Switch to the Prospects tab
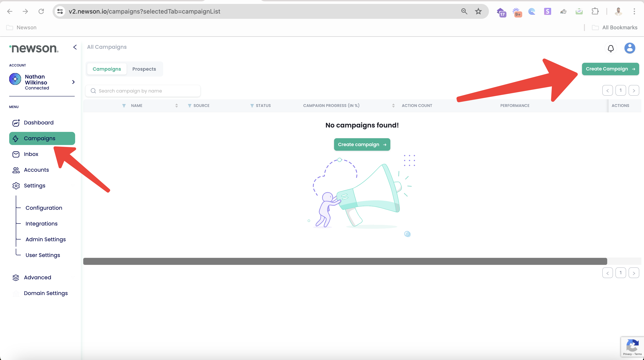644x360 pixels. coord(144,69)
